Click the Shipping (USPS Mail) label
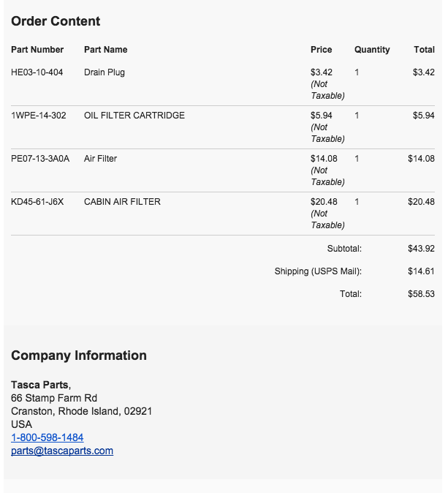 click(x=318, y=271)
